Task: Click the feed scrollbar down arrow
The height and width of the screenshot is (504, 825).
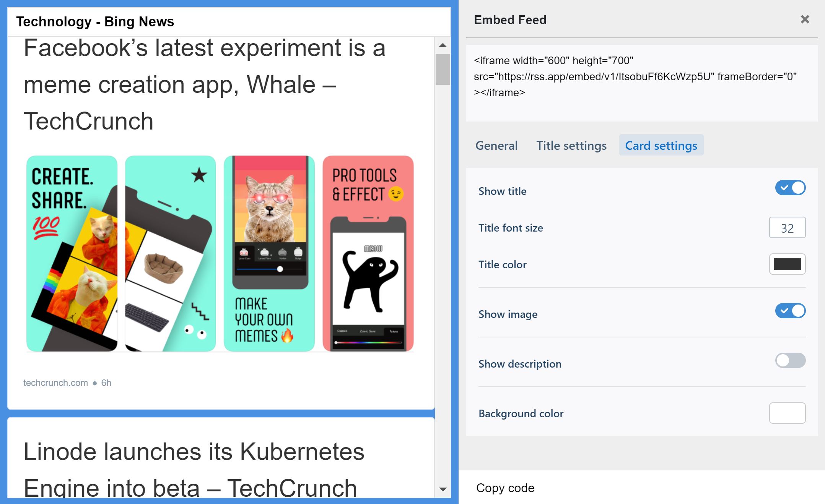Action: (x=443, y=489)
